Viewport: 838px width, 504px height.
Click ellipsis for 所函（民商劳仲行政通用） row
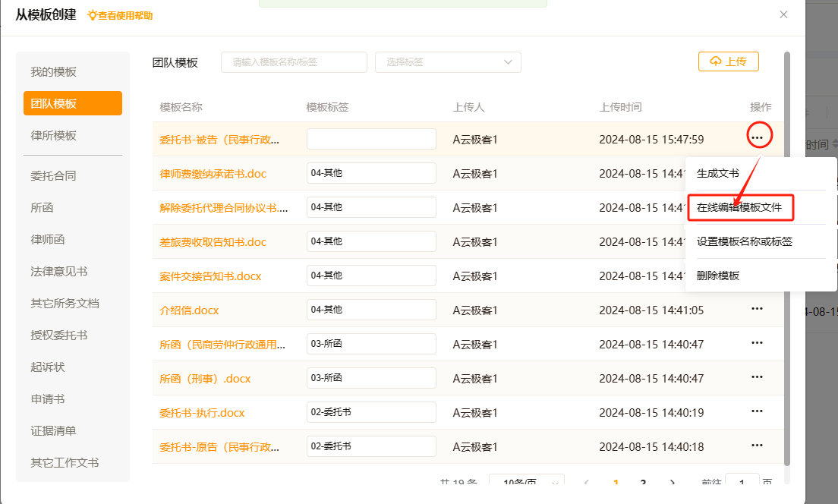(x=757, y=343)
